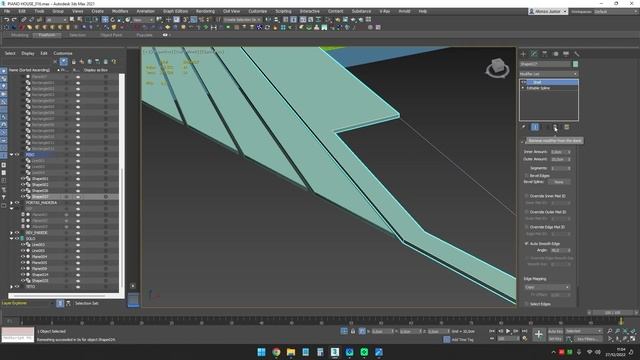The height and width of the screenshot is (360, 640).
Task: Open the Rendering menu
Action: point(205,11)
